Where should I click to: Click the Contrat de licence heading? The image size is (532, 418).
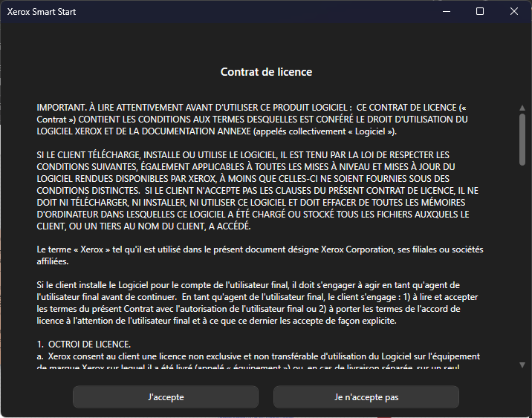[x=266, y=72]
